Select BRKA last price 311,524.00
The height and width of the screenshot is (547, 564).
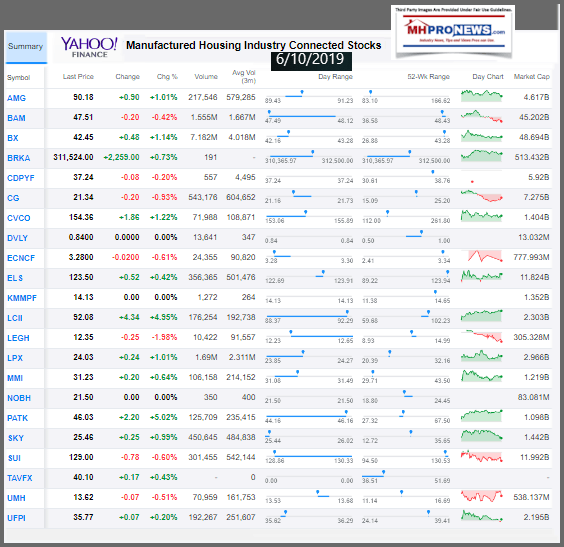pyautogui.click(x=73, y=157)
